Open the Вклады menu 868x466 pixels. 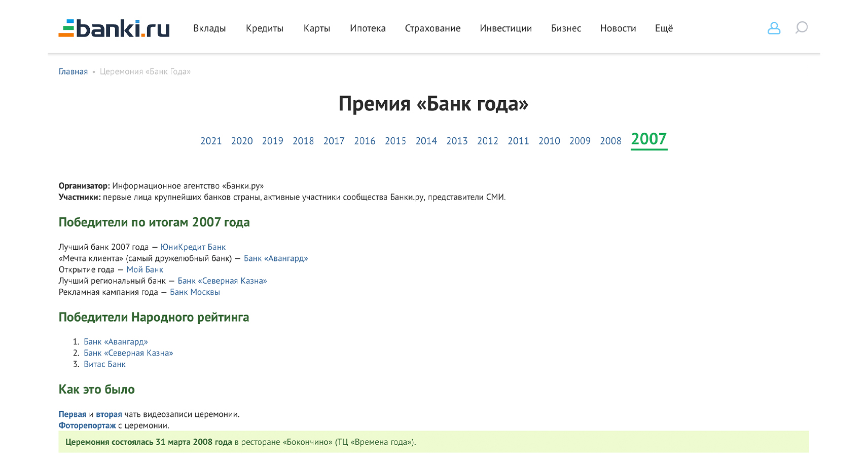209,28
